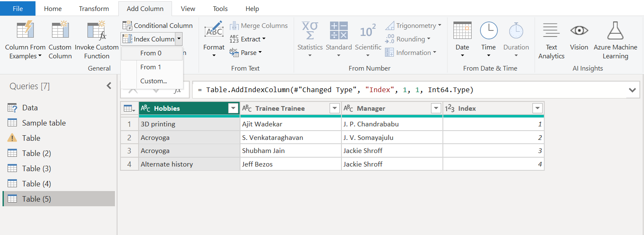Select the Data query
The width and height of the screenshot is (644, 235).
[x=59, y=108]
